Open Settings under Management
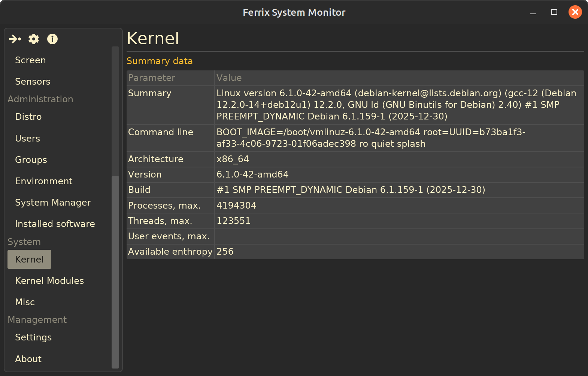Viewport: 588px width, 376px height. tap(33, 337)
